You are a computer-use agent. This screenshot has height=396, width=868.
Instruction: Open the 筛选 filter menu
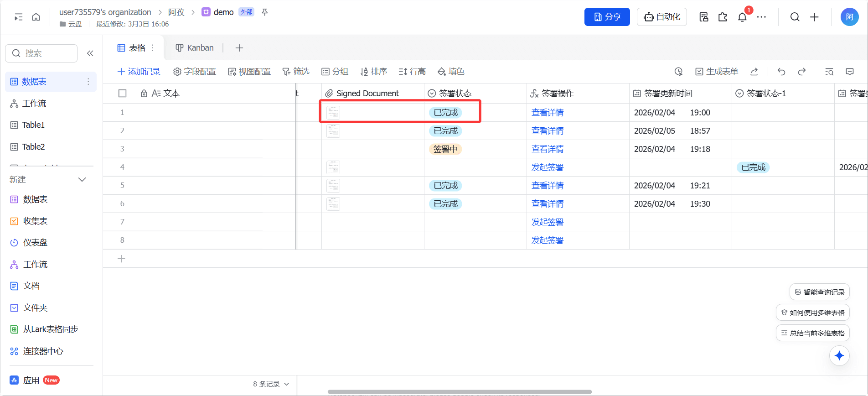point(296,72)
